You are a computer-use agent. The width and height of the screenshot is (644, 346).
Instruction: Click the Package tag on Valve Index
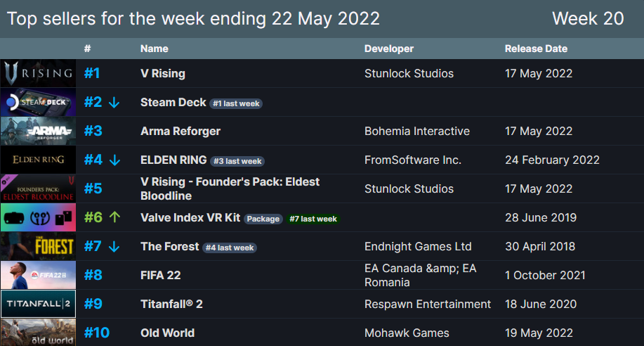[263, 219]
